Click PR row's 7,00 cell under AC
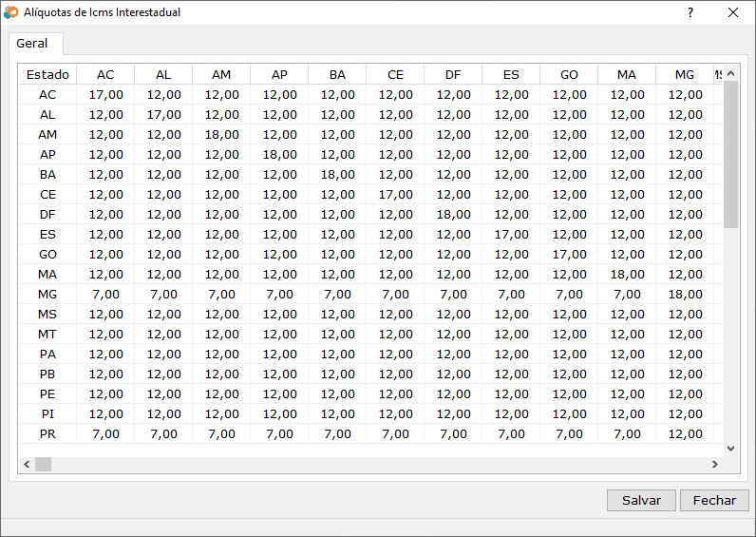756x537 pixels. point(105,433)
